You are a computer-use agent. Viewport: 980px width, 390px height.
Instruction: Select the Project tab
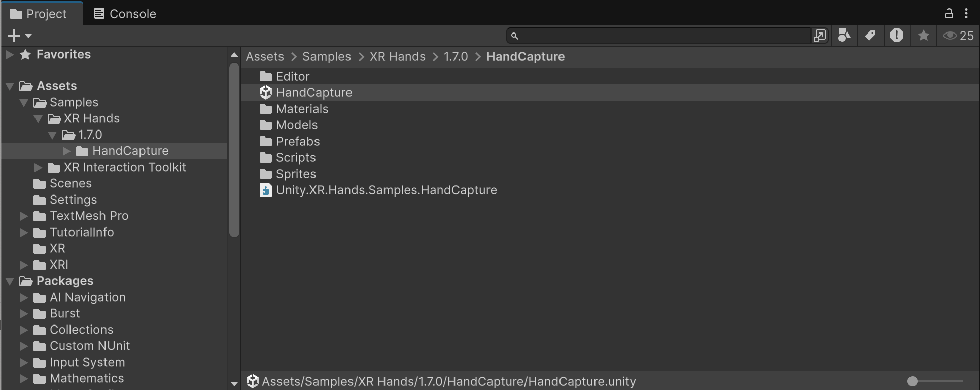41,14
